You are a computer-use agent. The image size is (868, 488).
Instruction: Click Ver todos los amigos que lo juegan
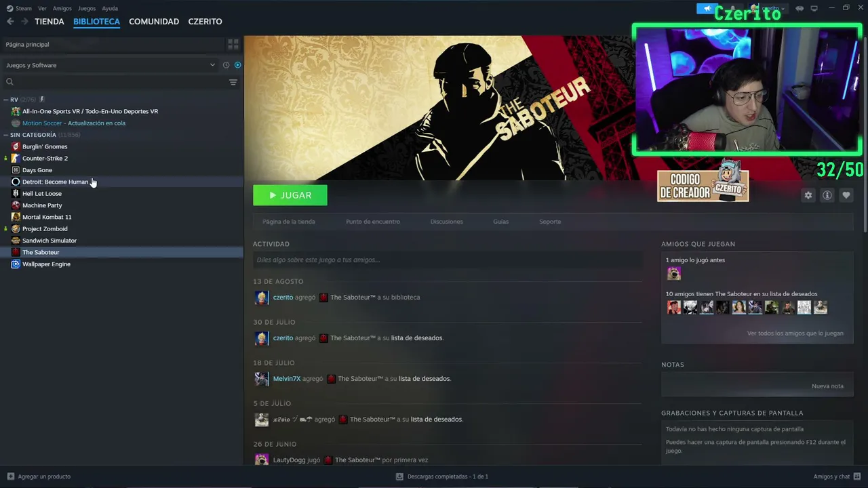pyautogui.click(x=795, y=333)
